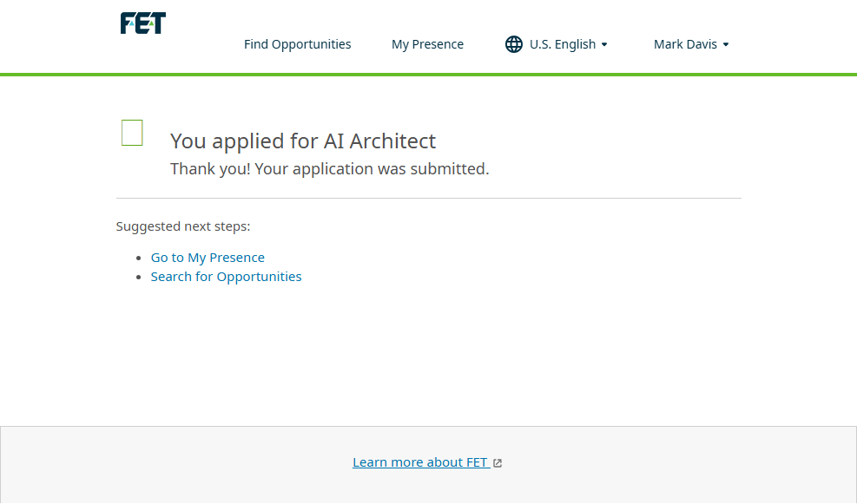Open the Mark Davis account menu
857x504 pixels.
[x=685, y=44]
